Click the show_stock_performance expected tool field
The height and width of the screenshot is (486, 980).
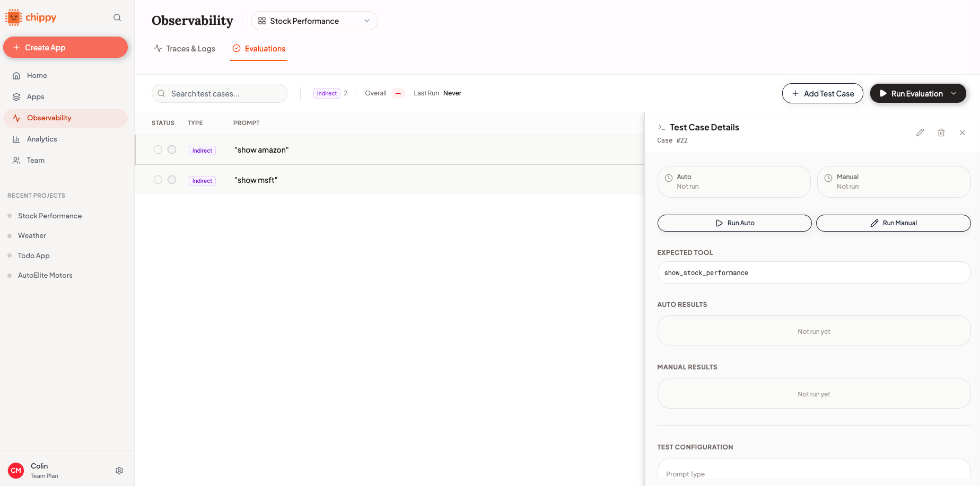(814, 272)
